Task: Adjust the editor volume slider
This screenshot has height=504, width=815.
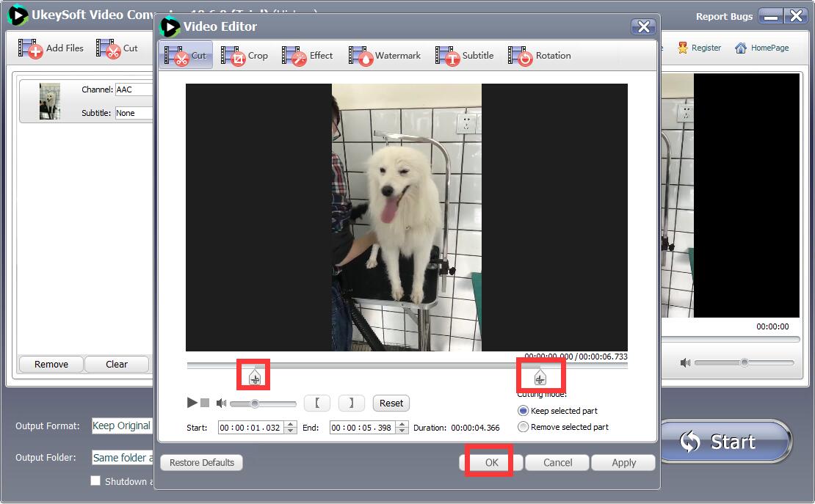Action: coord(263,403)
